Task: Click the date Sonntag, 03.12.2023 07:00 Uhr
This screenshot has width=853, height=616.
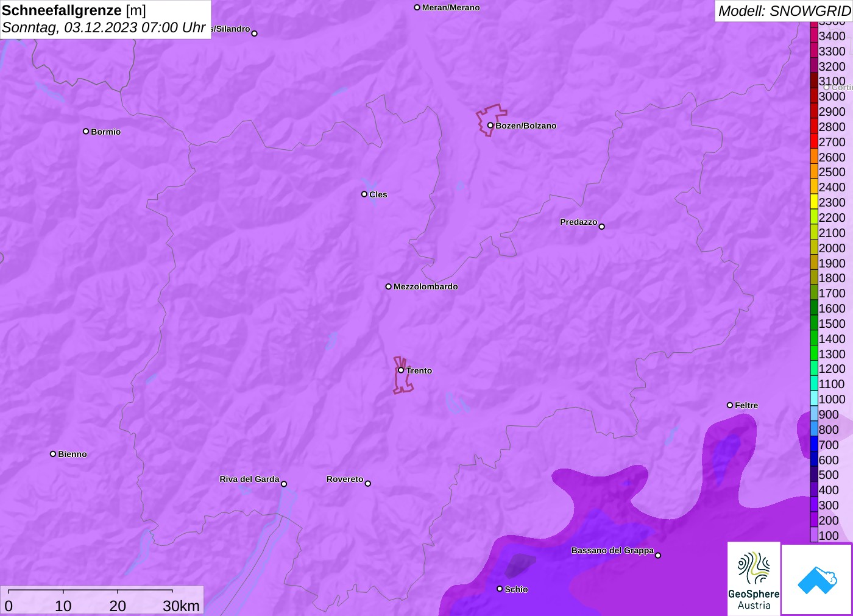Action: 104,27
